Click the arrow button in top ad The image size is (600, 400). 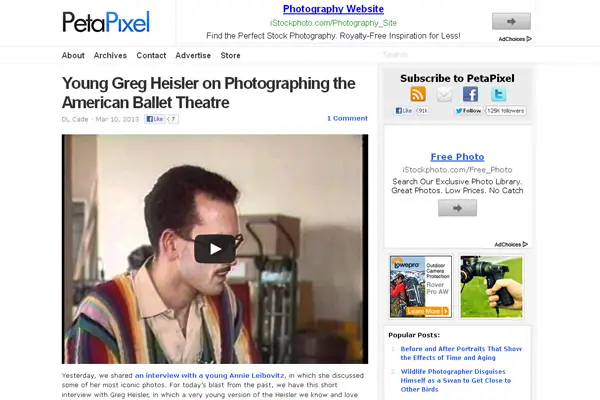click(511, 21)
